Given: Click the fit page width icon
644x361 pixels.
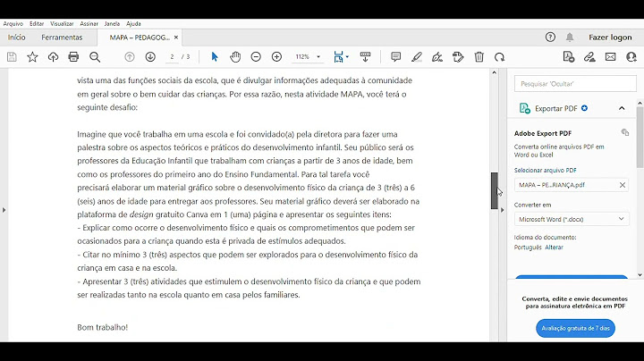Looking at the screenshot, I should [338, 57].
